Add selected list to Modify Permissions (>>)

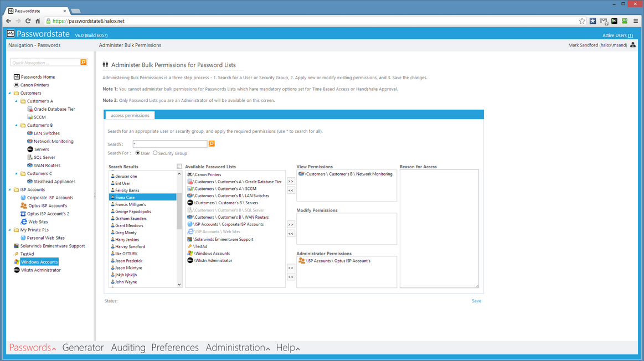click(291, 225)
